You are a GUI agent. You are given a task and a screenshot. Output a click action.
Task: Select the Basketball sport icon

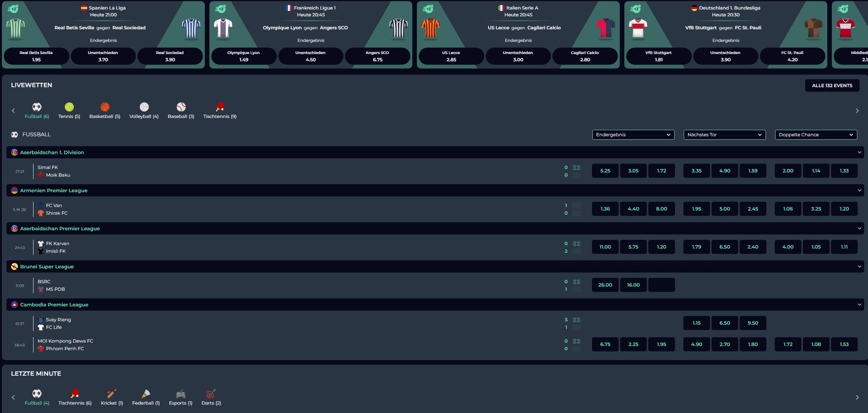pyautogui.click(x=105, y=107)
